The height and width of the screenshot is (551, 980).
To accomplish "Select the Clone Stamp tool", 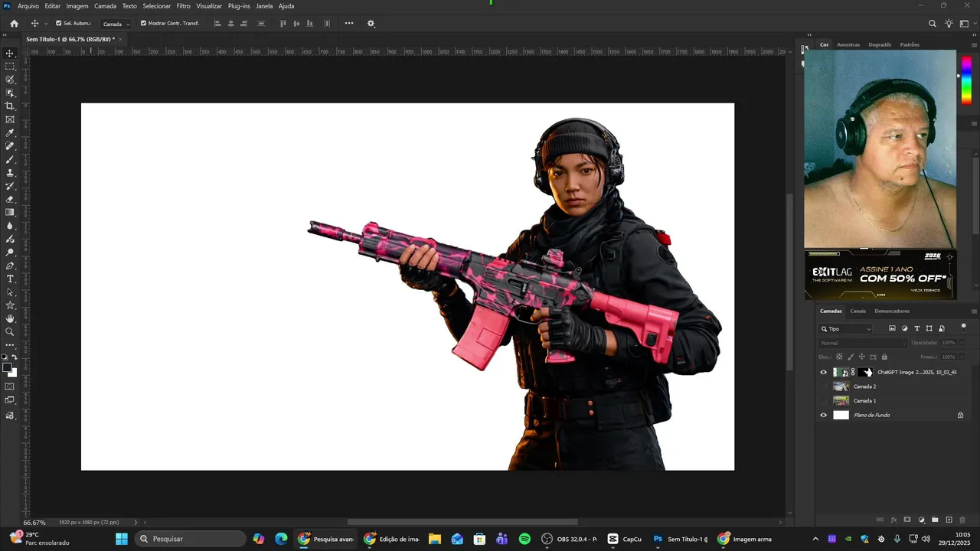I will pos(10,173).
